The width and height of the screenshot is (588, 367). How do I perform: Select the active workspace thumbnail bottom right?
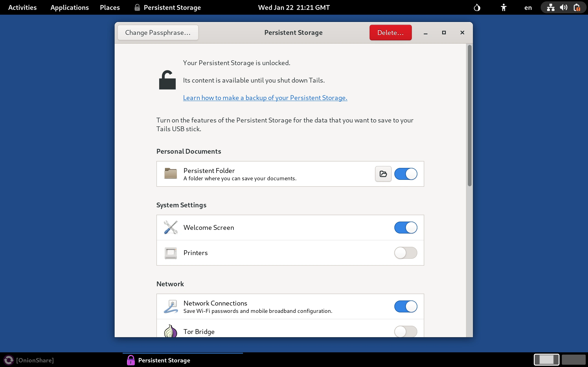pos(546,359)
